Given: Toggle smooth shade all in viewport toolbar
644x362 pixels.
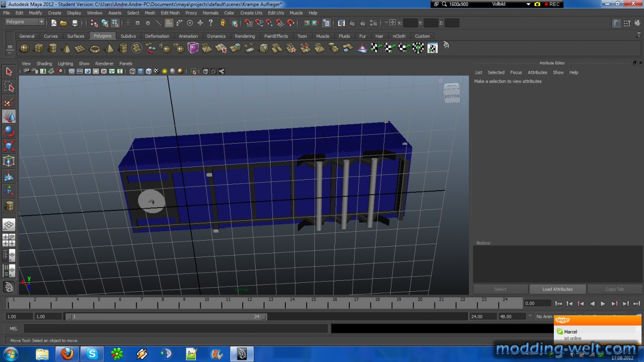Looking at the screenshot, I should (x=141, y=71).
